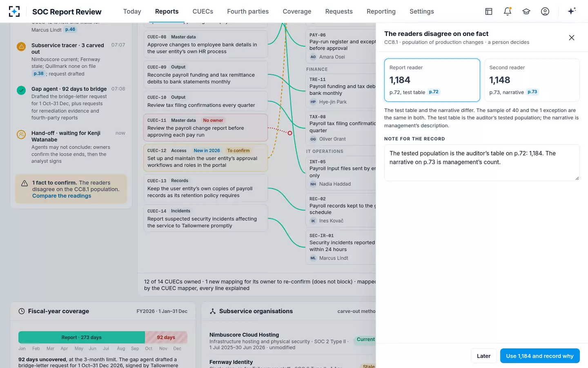Viewport: 588px width, 368px height.
Task: Select the Second reader 1,148 option
Action: (x=532, y=80)
